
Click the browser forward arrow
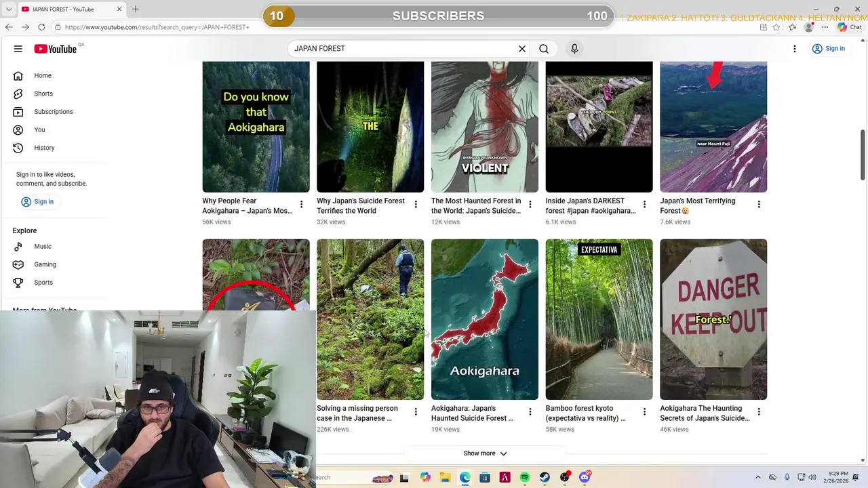[25, 27]
